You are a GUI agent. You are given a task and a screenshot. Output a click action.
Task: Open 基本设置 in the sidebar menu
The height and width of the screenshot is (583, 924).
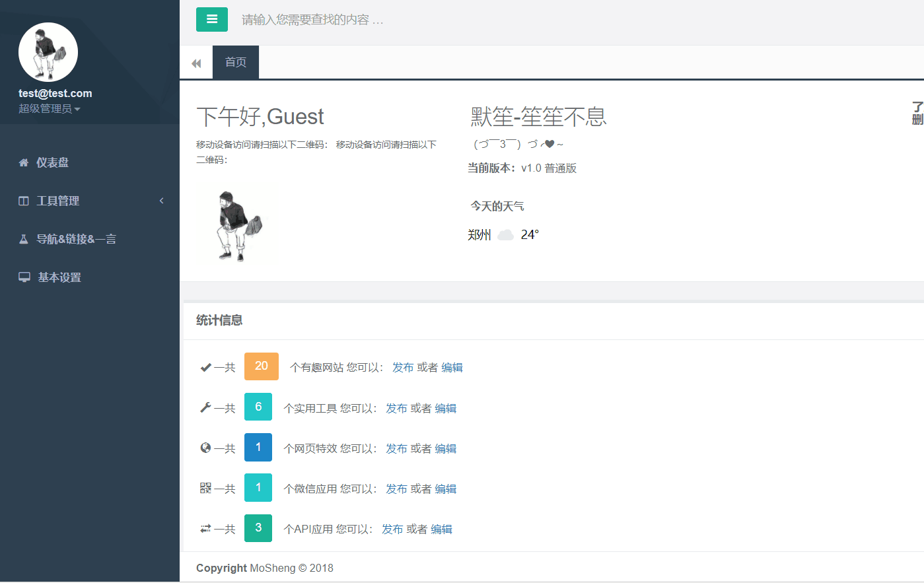59,277
